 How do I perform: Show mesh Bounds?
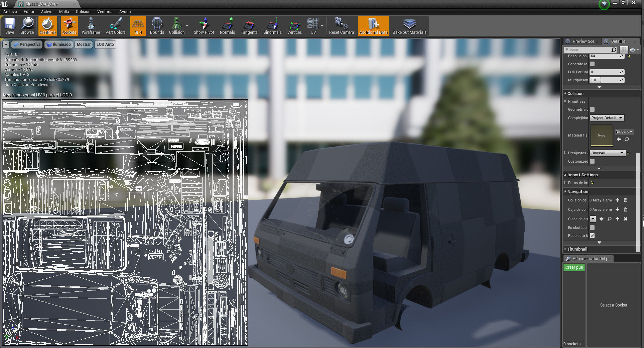157,26
